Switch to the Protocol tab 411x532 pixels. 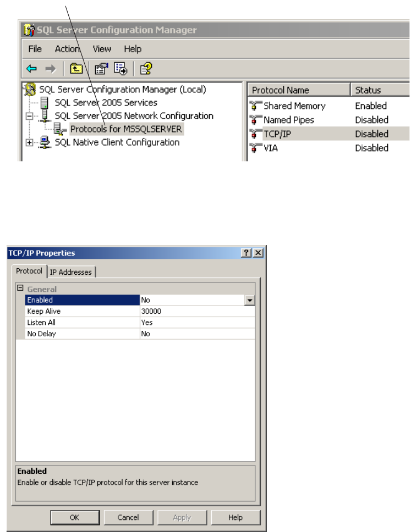coord(29,271)
